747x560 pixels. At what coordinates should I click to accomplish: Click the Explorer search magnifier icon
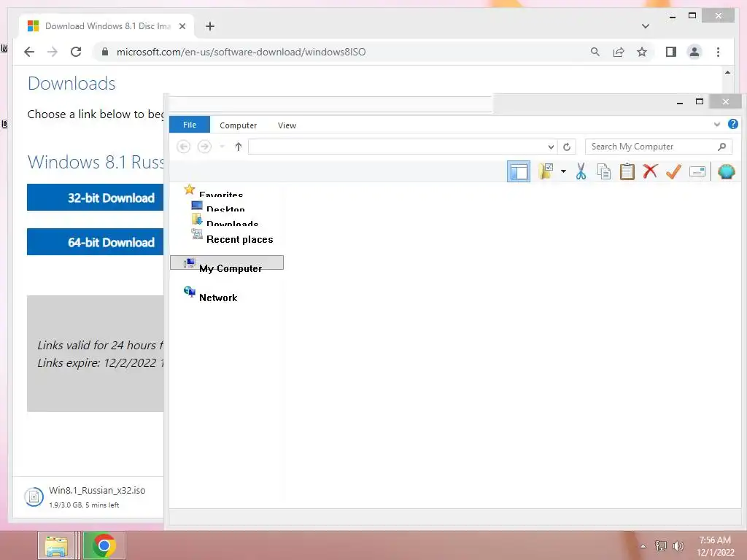[x=721, y=147]
